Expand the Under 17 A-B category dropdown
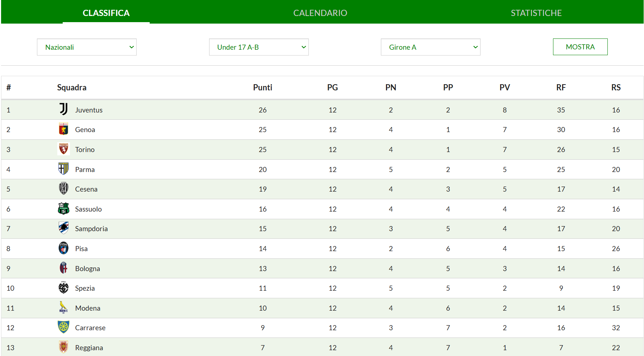 pos(259,47)
